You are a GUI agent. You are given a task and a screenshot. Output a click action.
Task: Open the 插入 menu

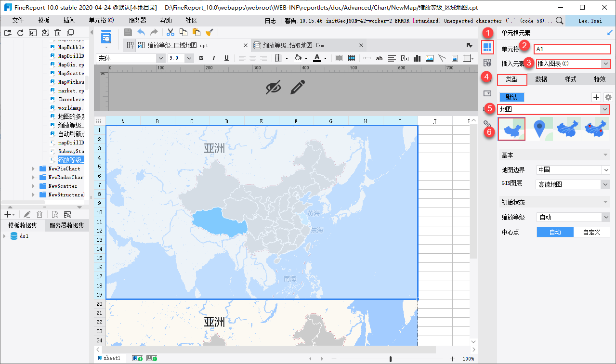[x=69, y=21]
